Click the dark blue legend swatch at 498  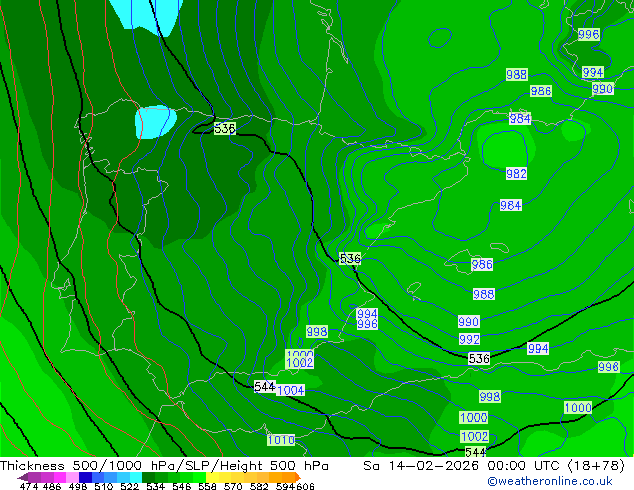(x=85, y=477)
